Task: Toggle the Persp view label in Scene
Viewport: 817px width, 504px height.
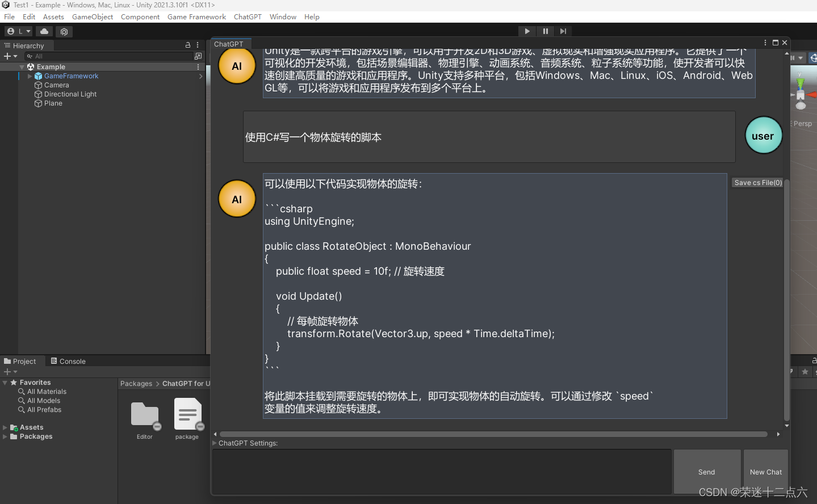Action: pyautogui.click(x=802, y=124)
